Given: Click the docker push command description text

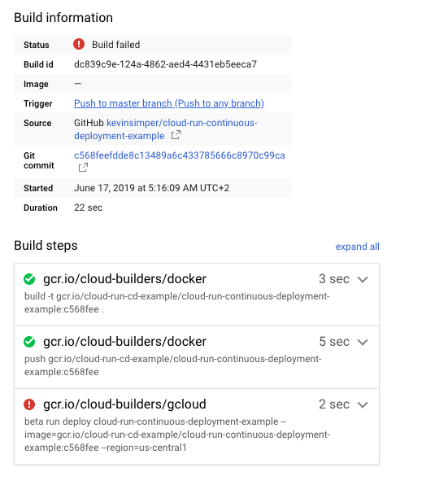Looking at the screenshot, I should [173, 365].
